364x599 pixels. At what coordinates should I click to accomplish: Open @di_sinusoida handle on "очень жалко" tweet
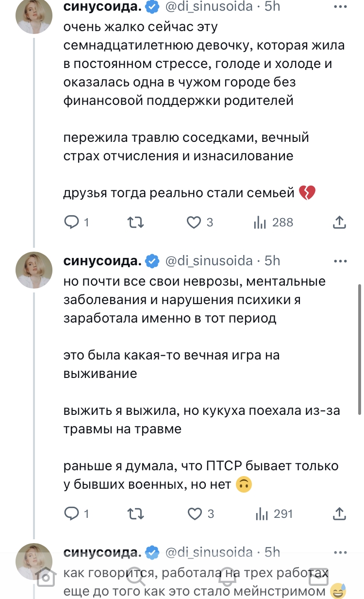209,6
